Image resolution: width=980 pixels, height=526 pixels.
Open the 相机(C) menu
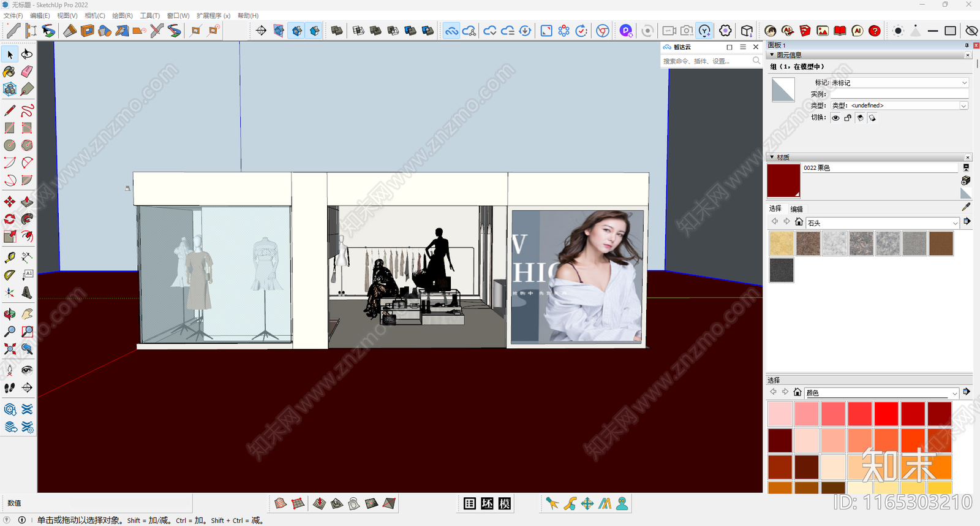[x=95, y=15]
